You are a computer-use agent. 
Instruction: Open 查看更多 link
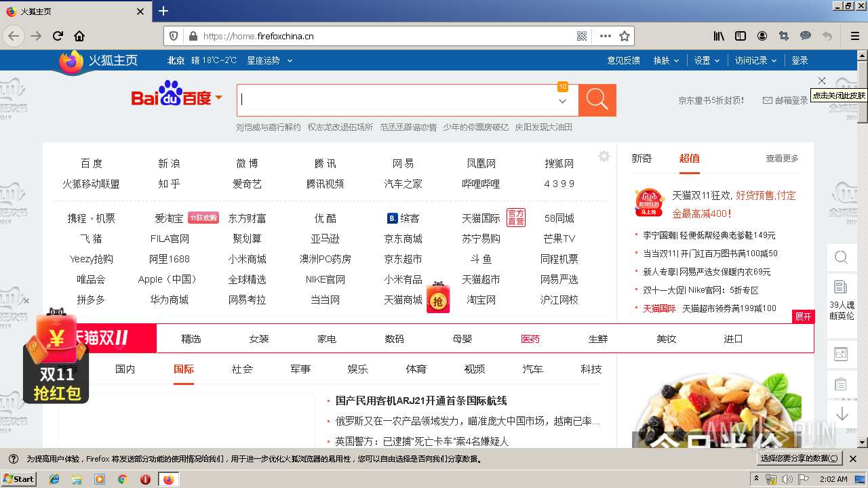tap(783, 158)
